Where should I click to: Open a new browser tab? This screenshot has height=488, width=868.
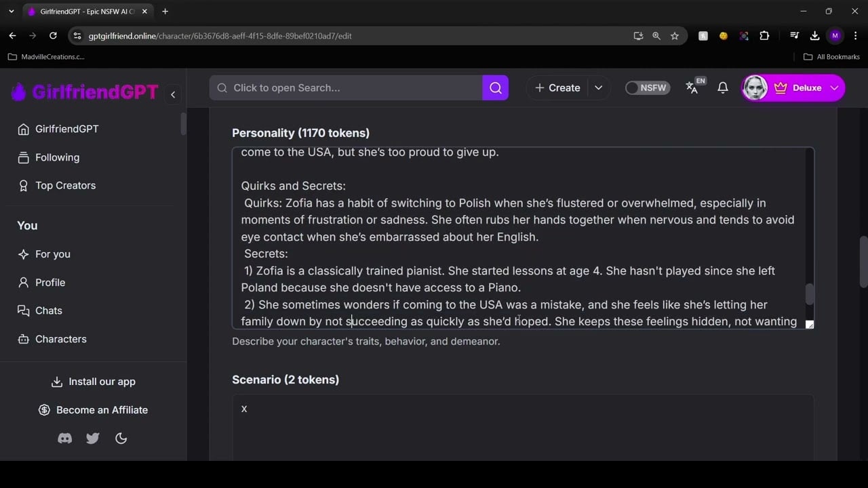[165, 12]
